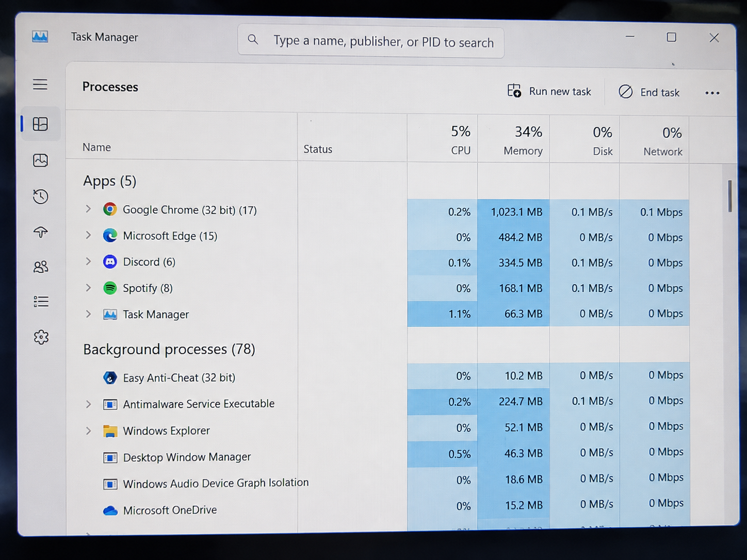Click the Task Manager process row icon

tap(110, 314)
